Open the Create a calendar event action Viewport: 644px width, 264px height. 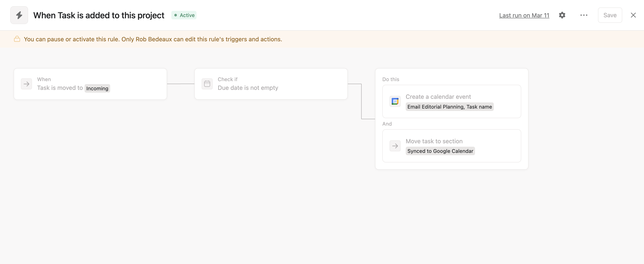point(452,101)
